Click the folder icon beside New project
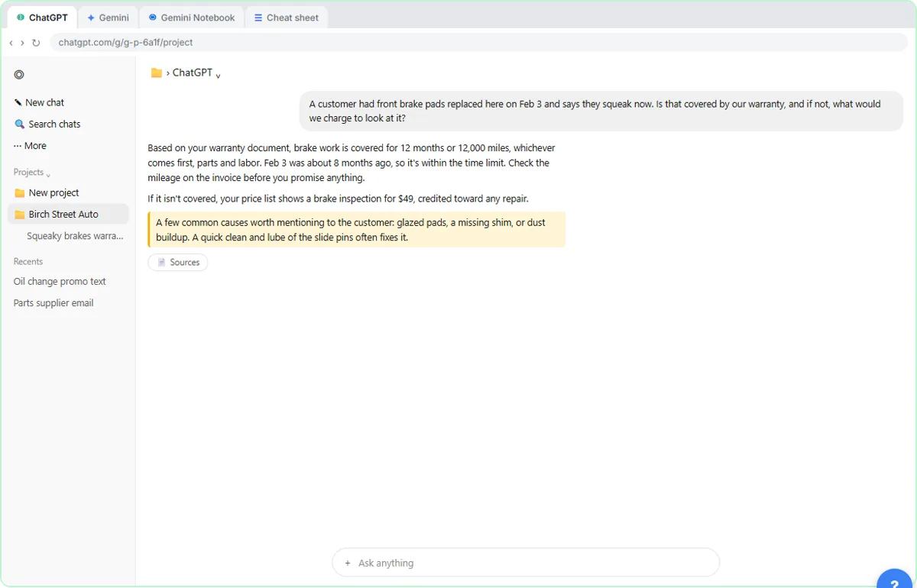This screenshot has width=917, height=588. pos(20,193)
